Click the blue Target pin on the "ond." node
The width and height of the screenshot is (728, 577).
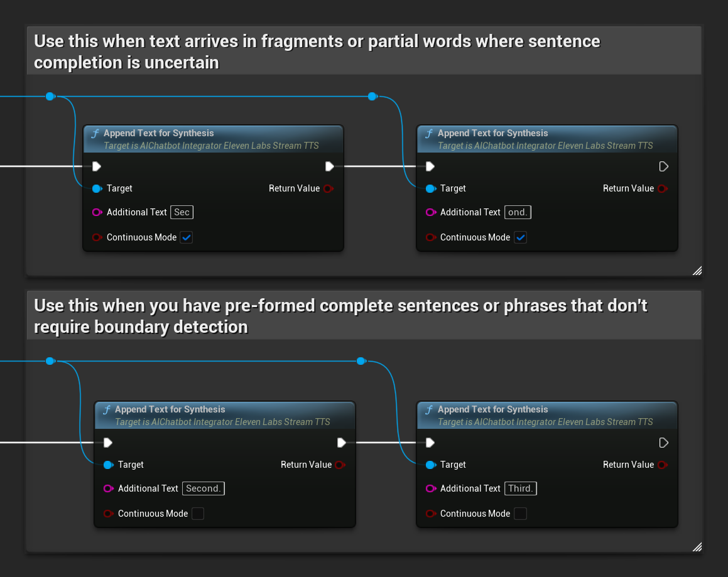pos(432,188)
